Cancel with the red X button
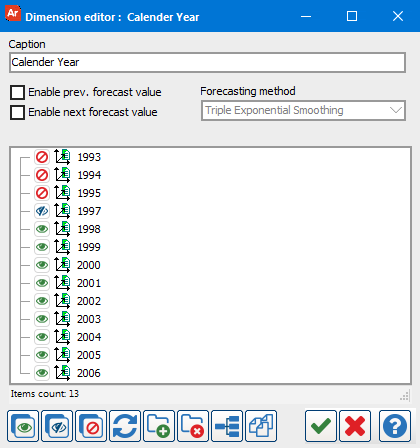Screen dimensions: 420x448 click(x=355, y=426)
